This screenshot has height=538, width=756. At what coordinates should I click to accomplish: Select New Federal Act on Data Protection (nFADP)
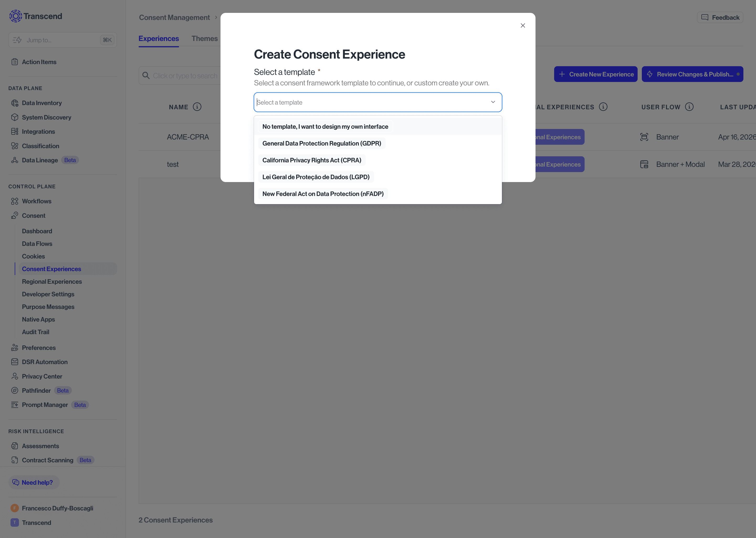[x=378, y=194]
